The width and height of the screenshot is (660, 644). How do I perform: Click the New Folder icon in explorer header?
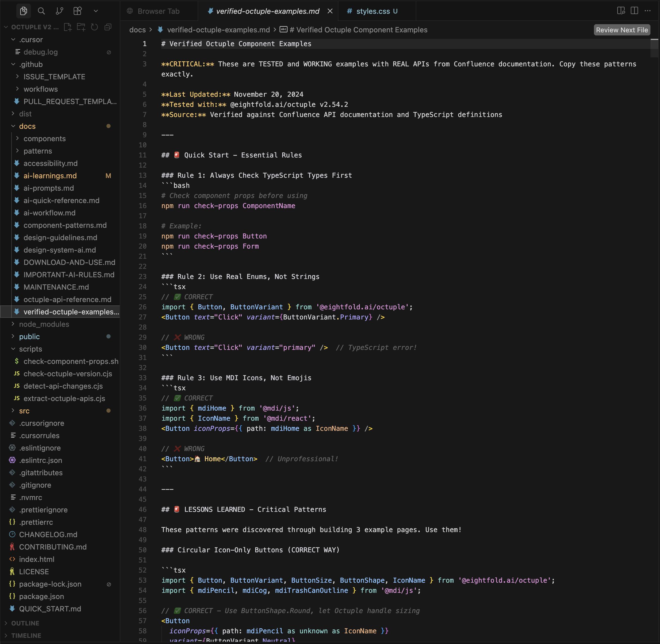(x=81, y=27)
